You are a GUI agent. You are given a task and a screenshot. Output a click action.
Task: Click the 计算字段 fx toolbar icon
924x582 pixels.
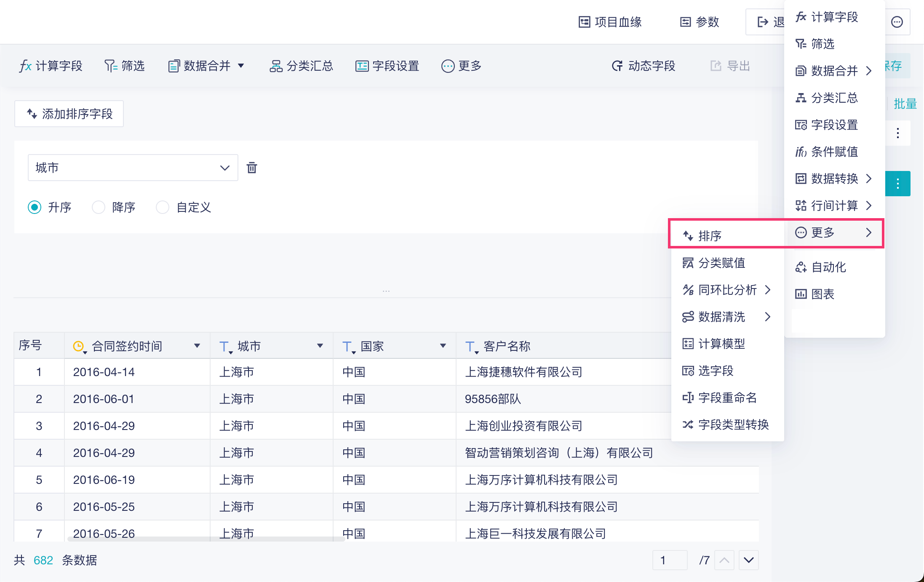[26, 66]
